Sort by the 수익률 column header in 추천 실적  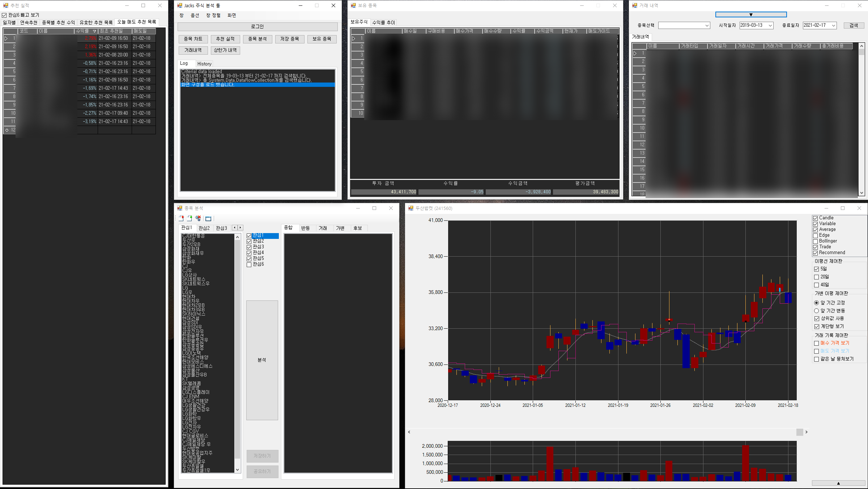[x=86, y=31]
